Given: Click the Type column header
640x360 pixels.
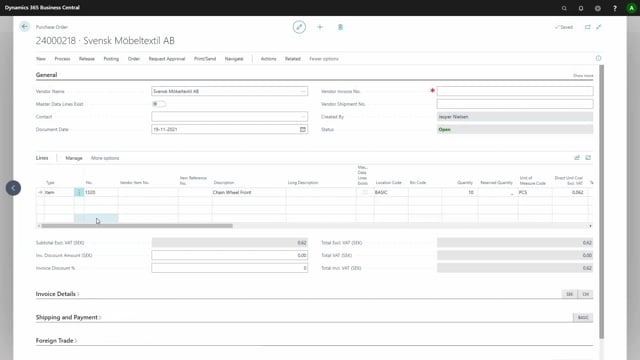Looking at the screenshot, I should coord(50,183).
